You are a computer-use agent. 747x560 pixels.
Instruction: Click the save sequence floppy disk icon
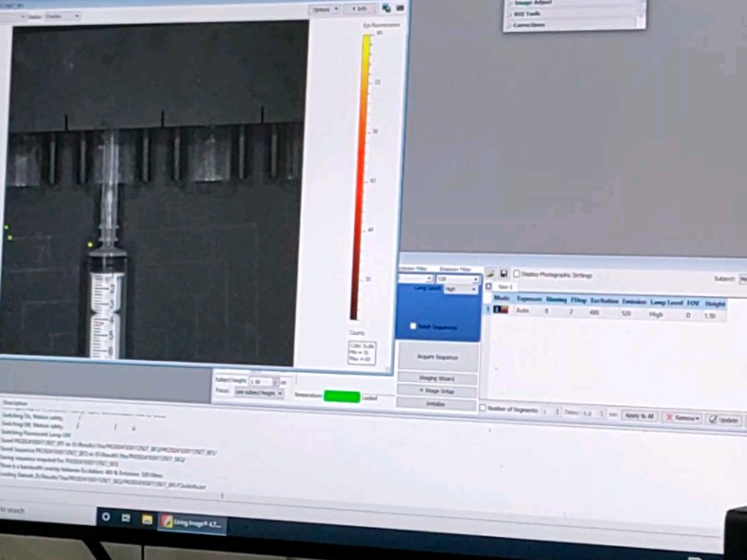(504, 274)
